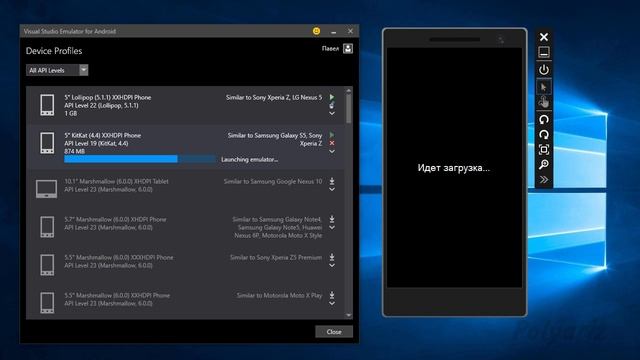The width and height of the screenshot is (640, 360).
Task: Rotate the emulator right
Action: (544, 135)
